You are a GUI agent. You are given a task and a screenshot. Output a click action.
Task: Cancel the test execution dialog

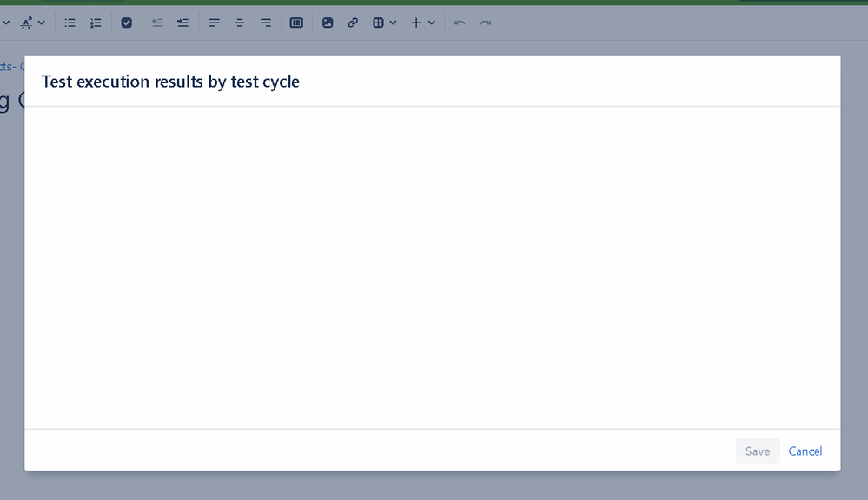click(805, 451)
